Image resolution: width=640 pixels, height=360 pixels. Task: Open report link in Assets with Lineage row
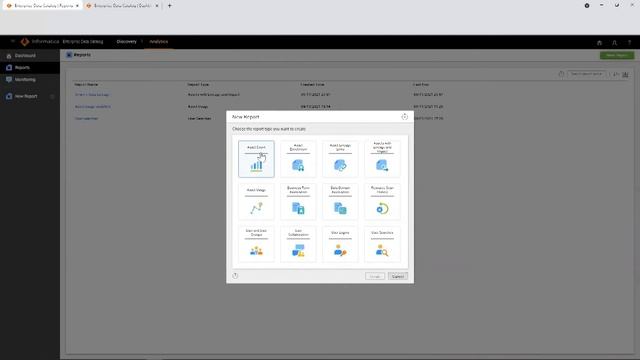click(92, 95)
